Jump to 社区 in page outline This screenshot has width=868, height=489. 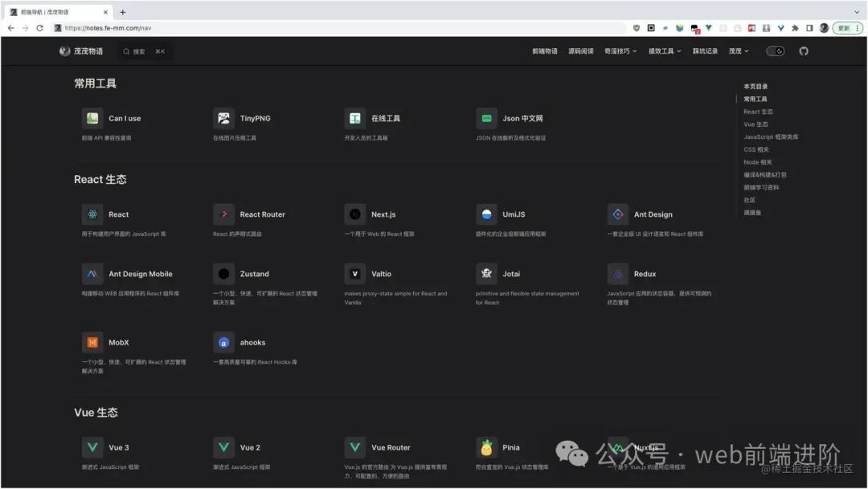tap(750, 200)
